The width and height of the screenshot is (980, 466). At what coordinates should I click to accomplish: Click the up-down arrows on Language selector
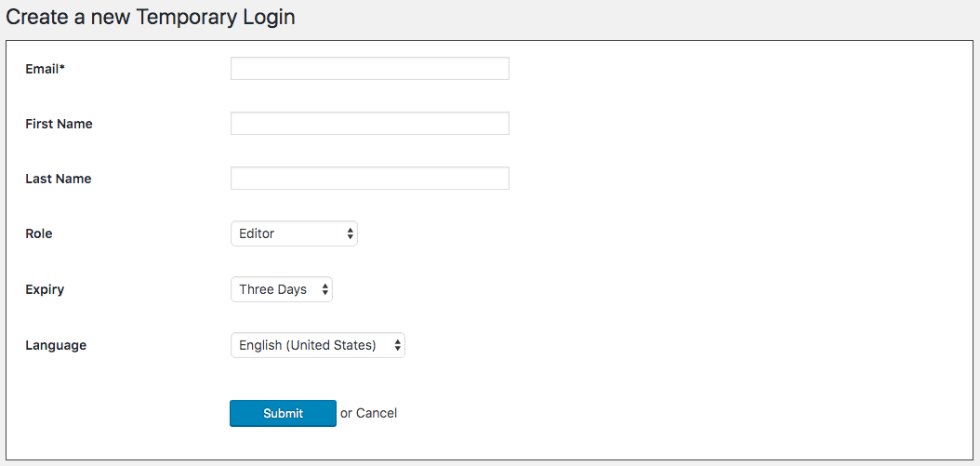(x=397, y=345)
